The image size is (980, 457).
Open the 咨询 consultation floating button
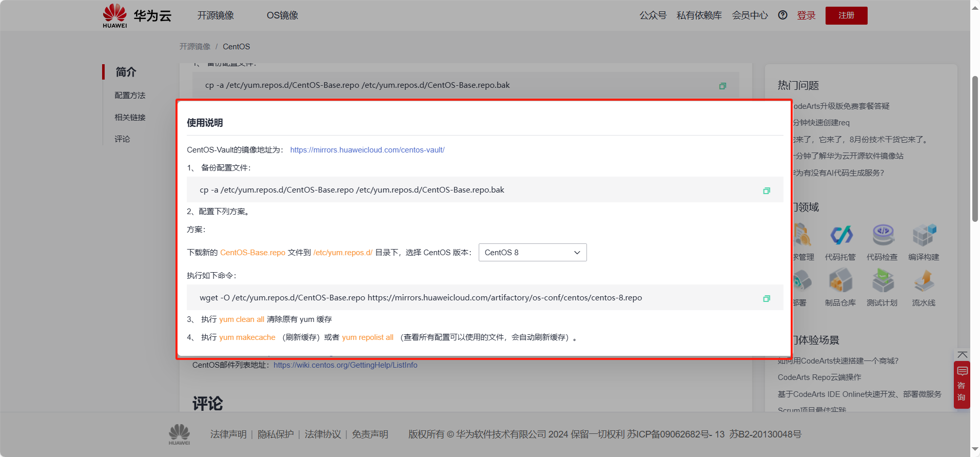[x=962, y=385]
